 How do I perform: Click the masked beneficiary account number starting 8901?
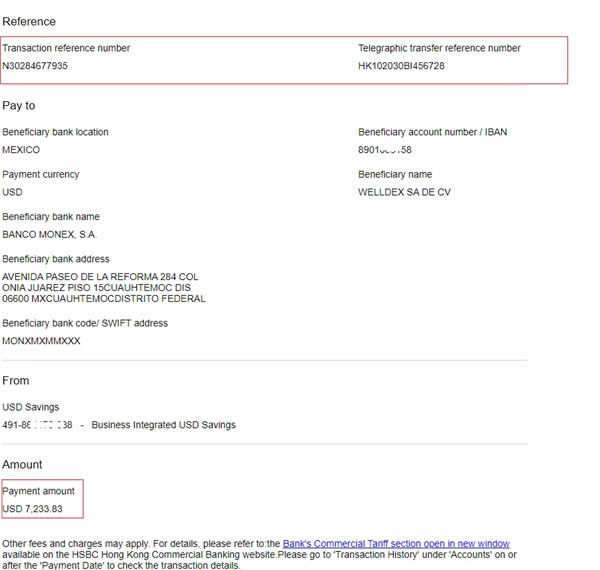pyautogui.click(x=385, y=150)
